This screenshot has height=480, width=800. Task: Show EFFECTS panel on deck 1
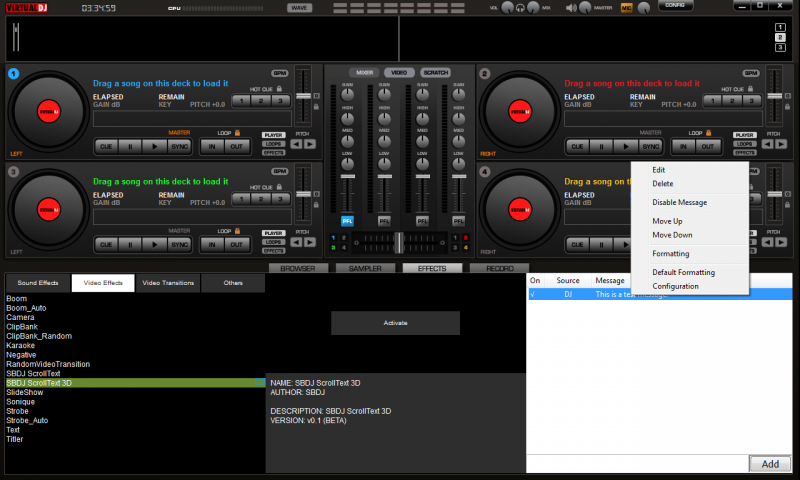tap(273, 153)
